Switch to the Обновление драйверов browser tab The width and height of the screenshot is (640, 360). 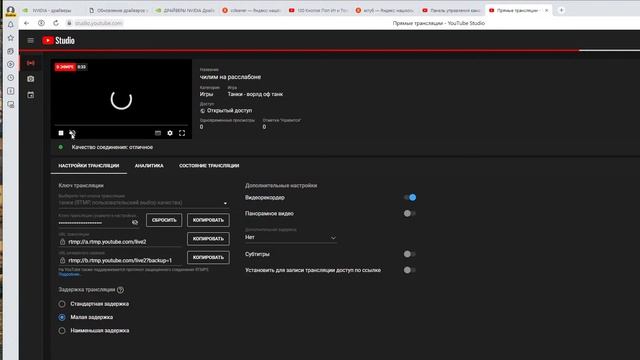tap(118, 10)
